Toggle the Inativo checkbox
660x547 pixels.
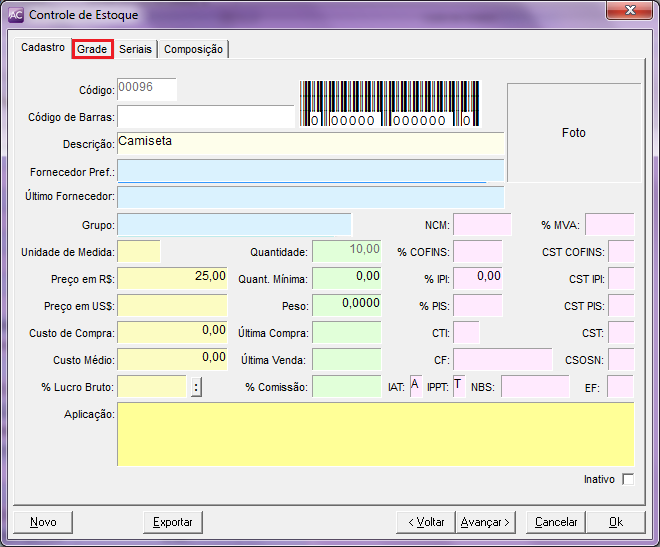628,479
